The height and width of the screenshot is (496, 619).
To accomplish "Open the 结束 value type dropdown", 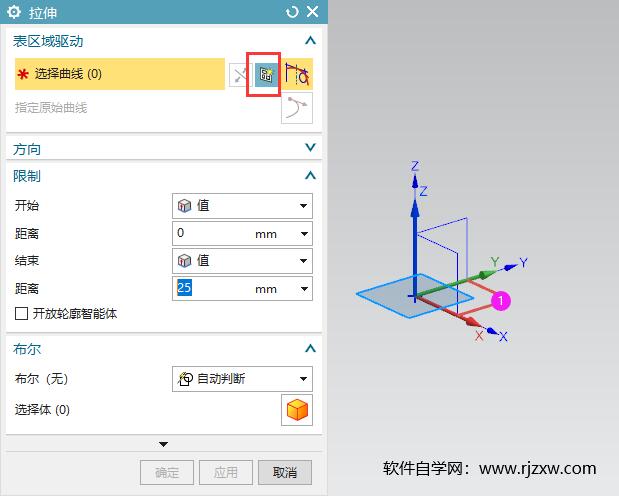I will pyautogui.click(x=242, y=261).
